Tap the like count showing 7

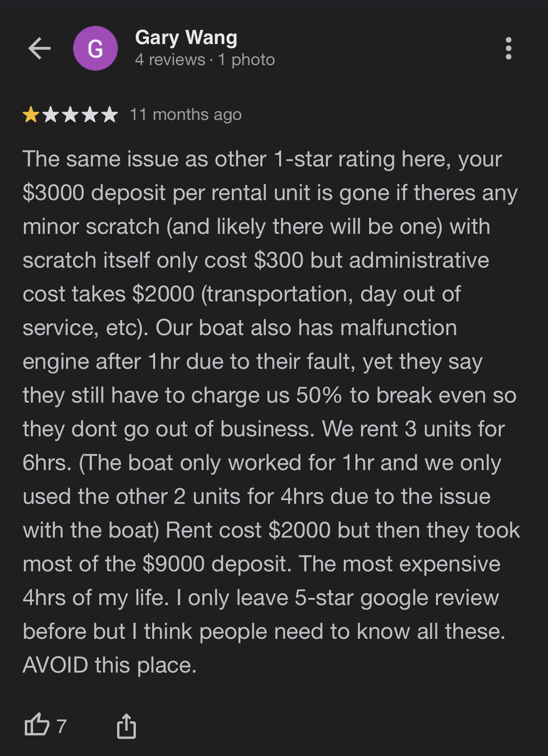click(61, 726)
